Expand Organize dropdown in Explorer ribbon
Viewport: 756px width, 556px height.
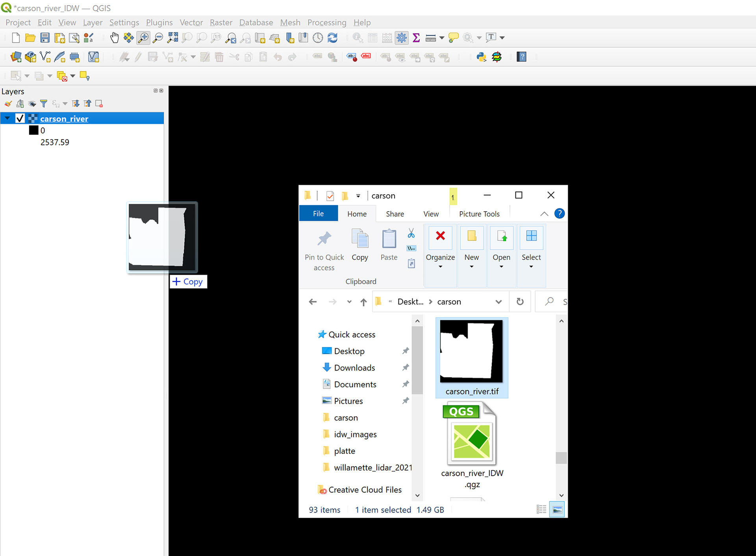click(x=440, y=267)
